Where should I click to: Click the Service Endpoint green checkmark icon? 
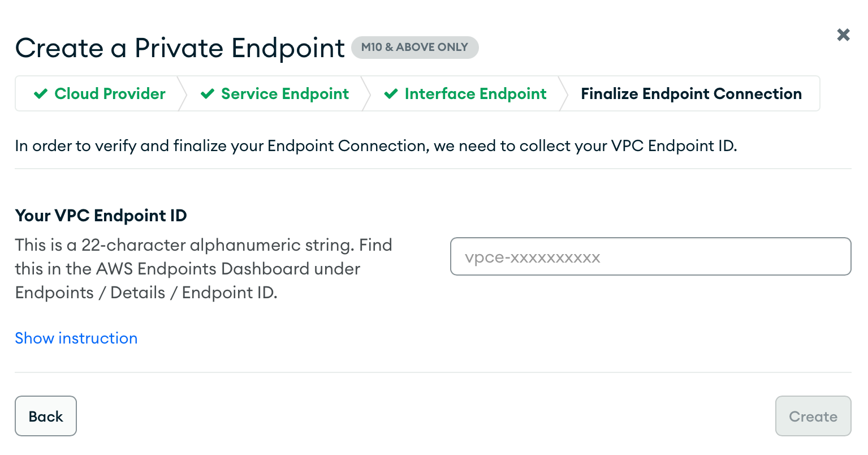tap(207, 93)
